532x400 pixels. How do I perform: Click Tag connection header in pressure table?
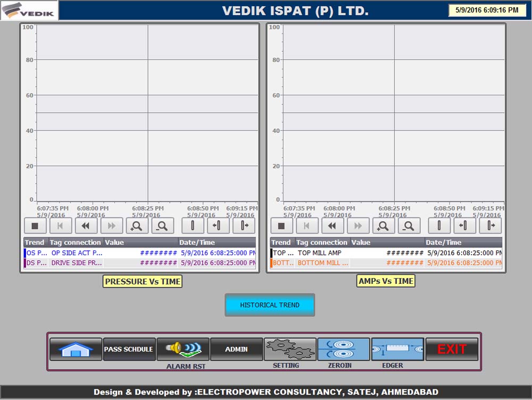(x=76, y=242)
